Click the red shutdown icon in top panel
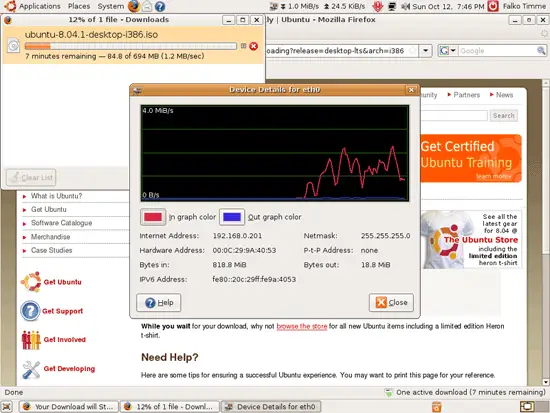Viewport: 550px width, 413px height. pyautogui.click(x=493, y=6)
